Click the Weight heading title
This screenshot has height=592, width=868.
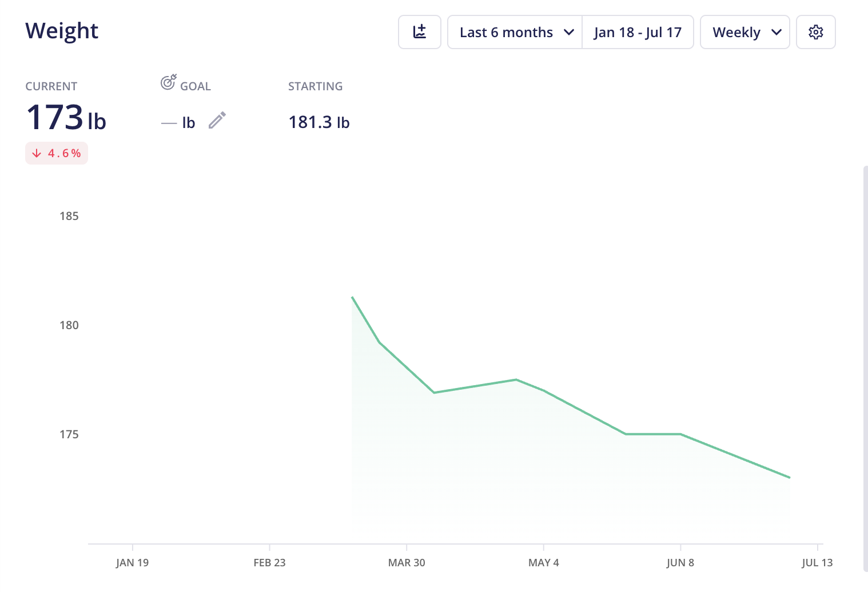62,31
